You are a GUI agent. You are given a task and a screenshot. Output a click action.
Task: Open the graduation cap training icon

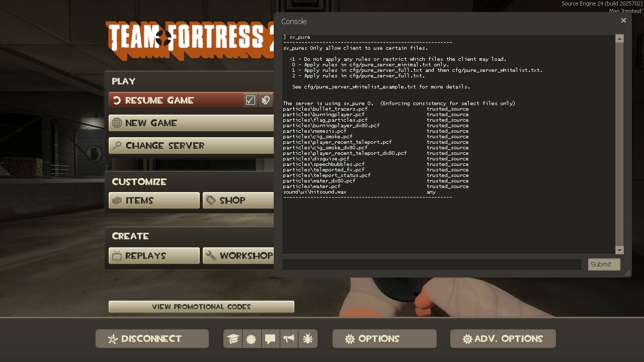coord(232,339)
